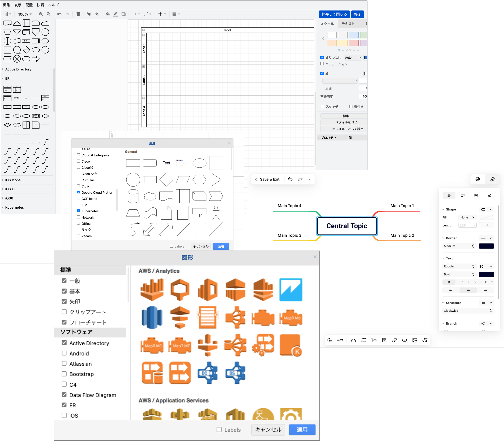This screenshot has height=441, width=504.
Task: Open the 配置 menu
Action: coord(29,5)
